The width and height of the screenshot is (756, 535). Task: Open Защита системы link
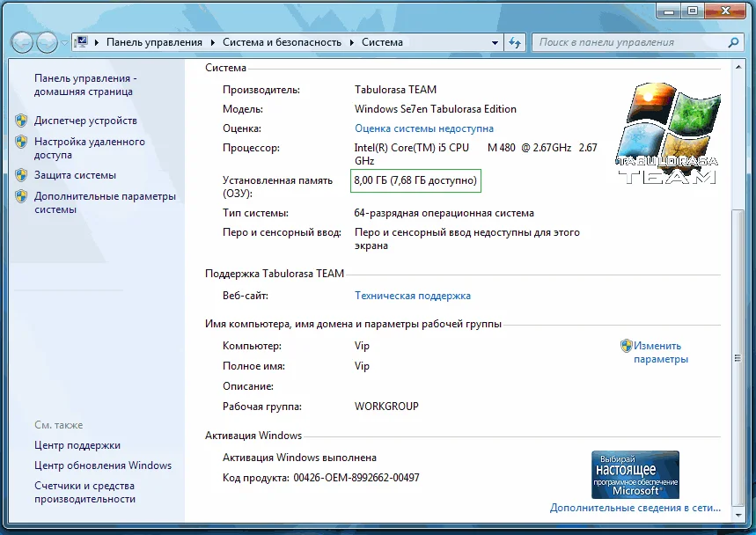click(x=75, y=175)
